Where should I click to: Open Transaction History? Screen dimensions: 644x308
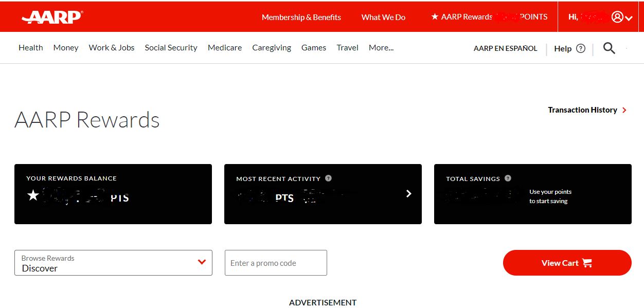pyautogui.click(x=582, y=110)
